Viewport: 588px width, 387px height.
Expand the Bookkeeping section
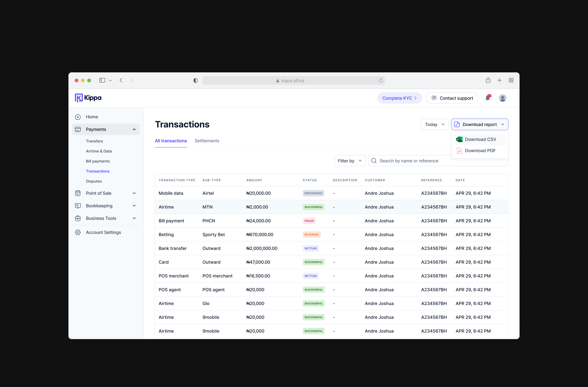[134, 206]
